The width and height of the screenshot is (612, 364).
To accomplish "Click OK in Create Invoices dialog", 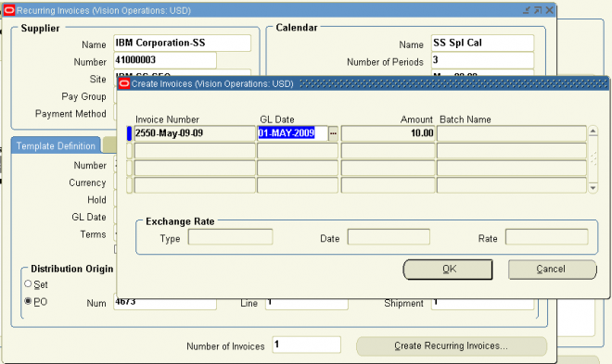I will (x=448, y=270).
